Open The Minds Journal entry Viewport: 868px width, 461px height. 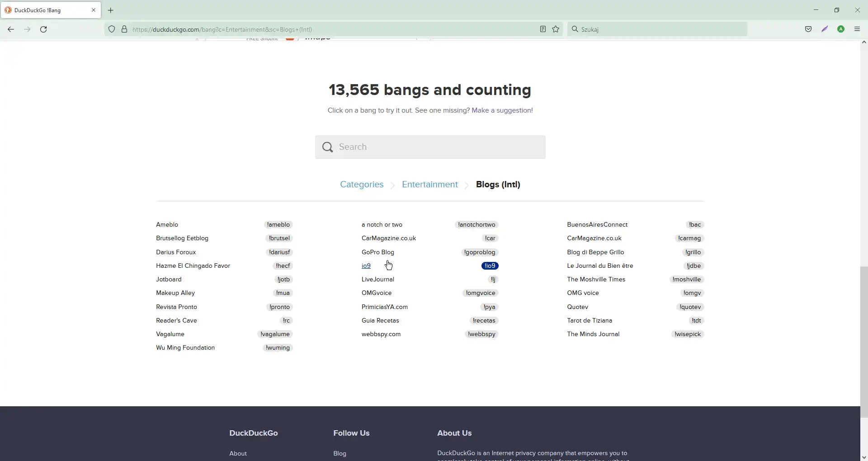[x=593, y=334]
